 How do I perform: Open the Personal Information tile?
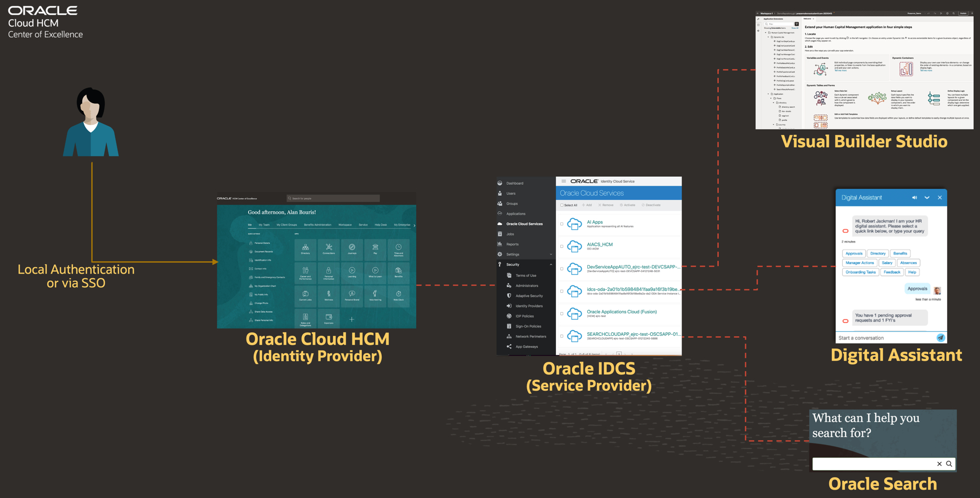coord(329,273)
